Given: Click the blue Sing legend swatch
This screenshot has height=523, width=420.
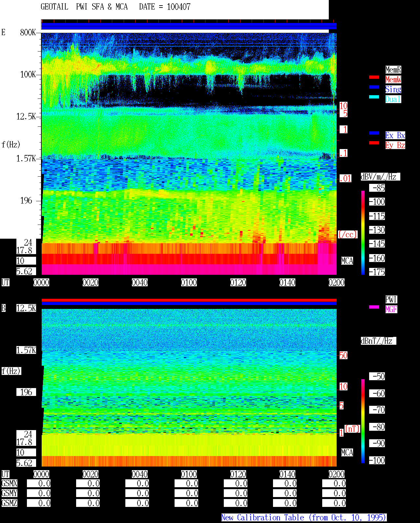Looking at the screenshot, I should [x=374, y=87].
